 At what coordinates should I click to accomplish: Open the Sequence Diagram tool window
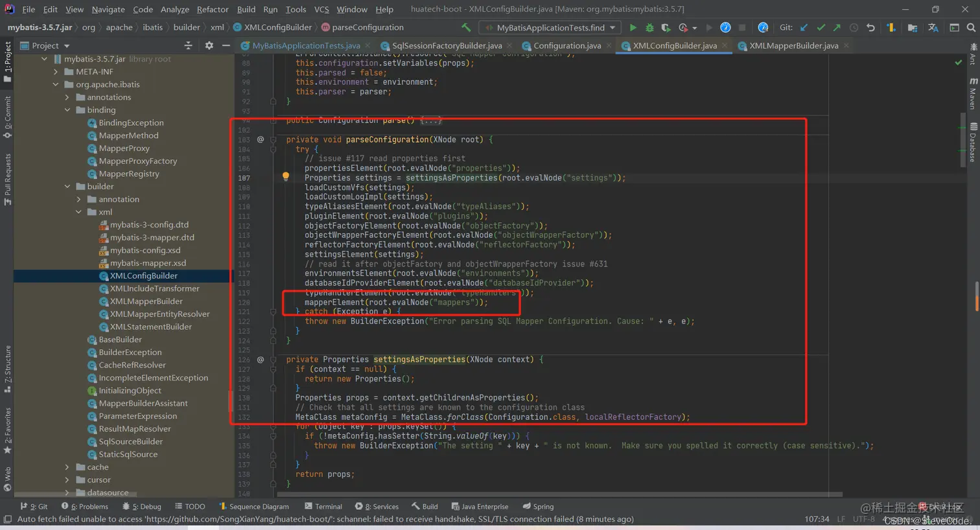[x=253, y=506]
